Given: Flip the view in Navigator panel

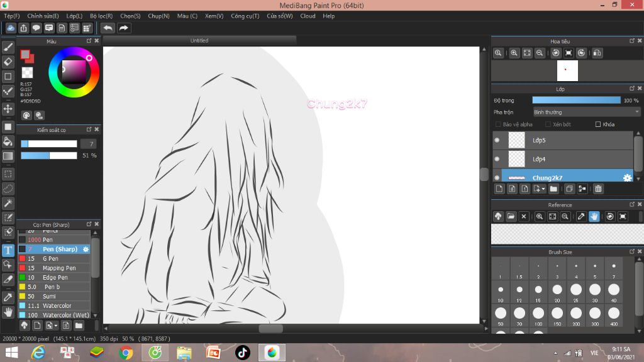Looking at the screenshot, I should (x=597, y=53).
